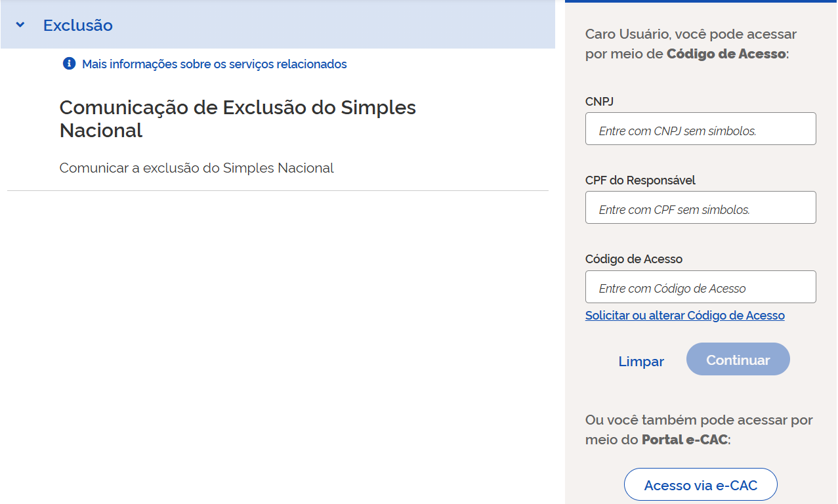Click the Código de Acesso field label
This screenshot has width=838, height=504.
[x=634, y=259]
